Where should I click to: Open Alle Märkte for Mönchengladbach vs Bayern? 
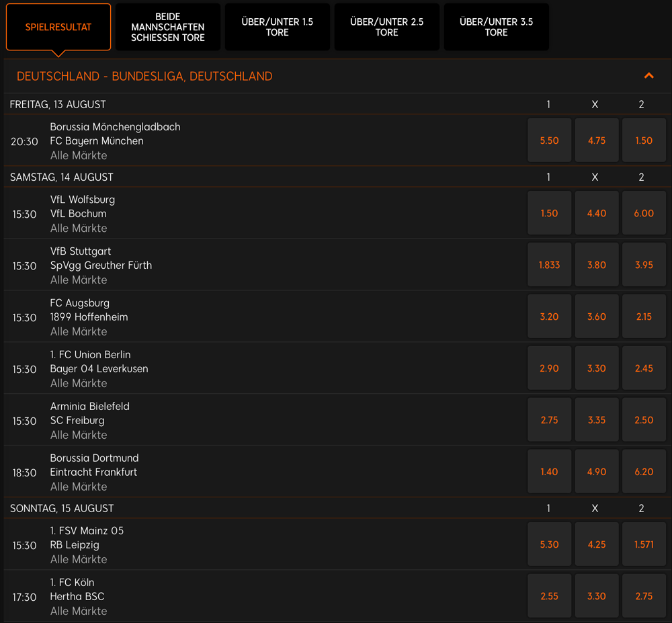click(x=79, y=155)
